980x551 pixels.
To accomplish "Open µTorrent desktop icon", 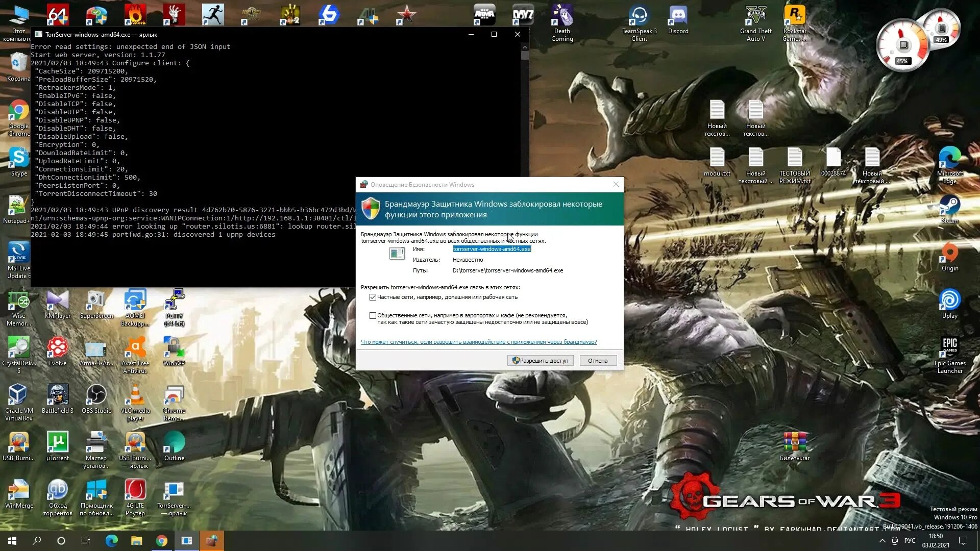I will tap(58, 447).
